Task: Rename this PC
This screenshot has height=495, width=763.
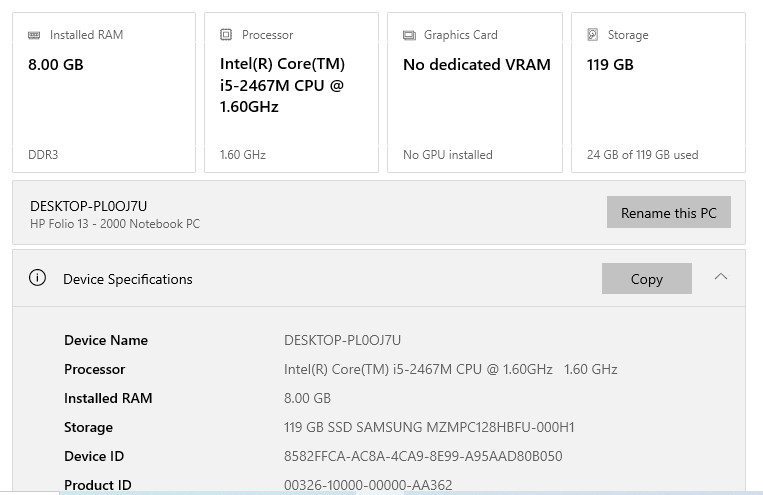Action: pos(669,212)
